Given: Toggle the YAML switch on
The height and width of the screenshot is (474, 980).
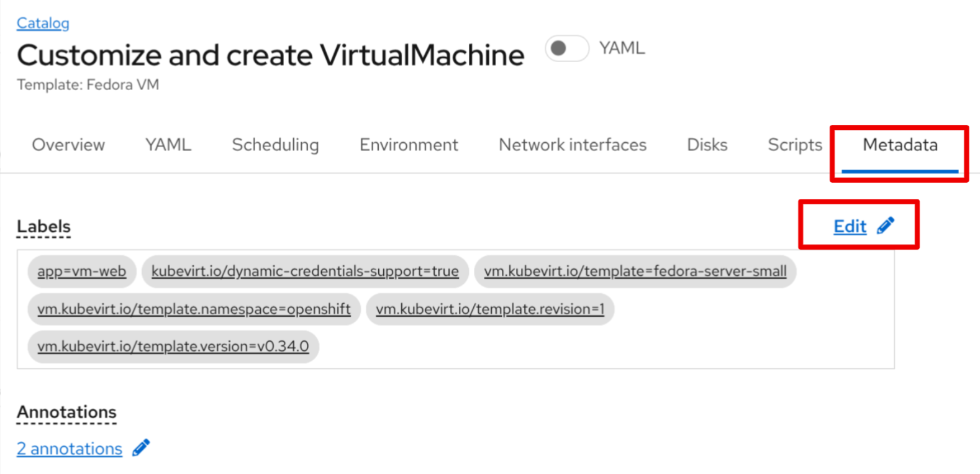Looking at the screenshot, I should [x=566, y=48].
